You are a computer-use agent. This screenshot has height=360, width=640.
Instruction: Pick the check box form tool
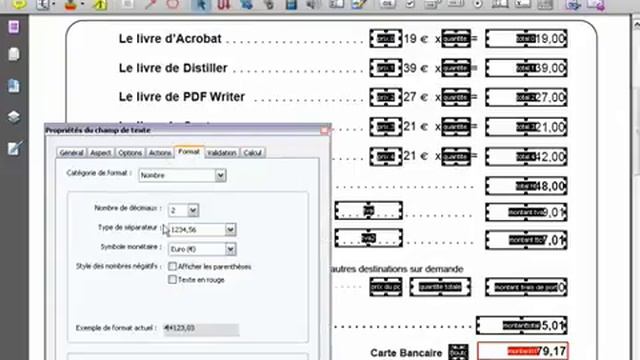(x=409, y=4)
